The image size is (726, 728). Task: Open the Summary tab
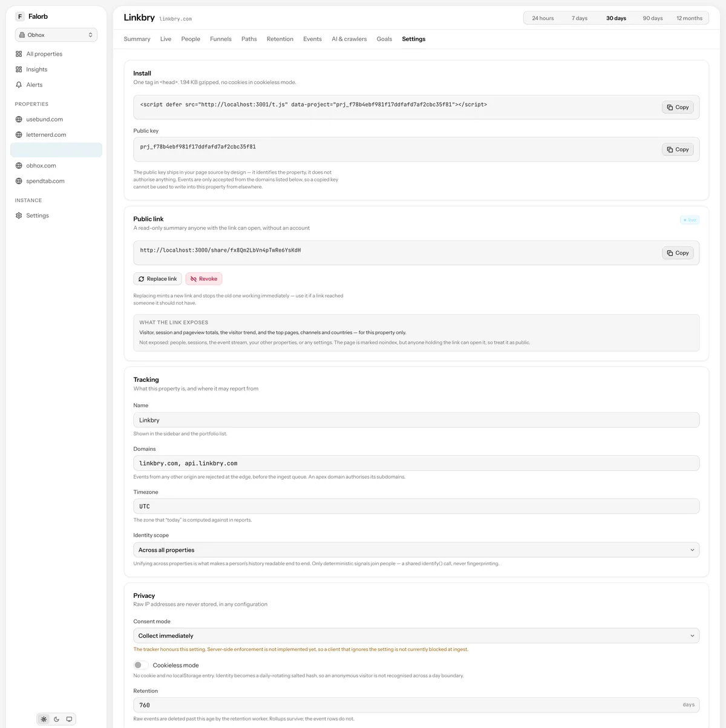[x=137, y=39]
